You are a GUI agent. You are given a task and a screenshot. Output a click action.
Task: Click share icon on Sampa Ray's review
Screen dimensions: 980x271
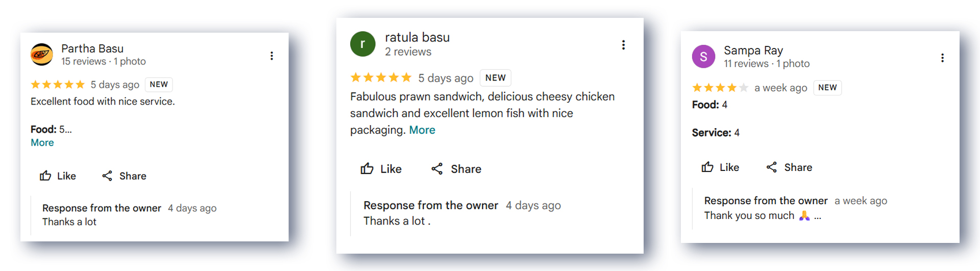(x=771, y=167)
